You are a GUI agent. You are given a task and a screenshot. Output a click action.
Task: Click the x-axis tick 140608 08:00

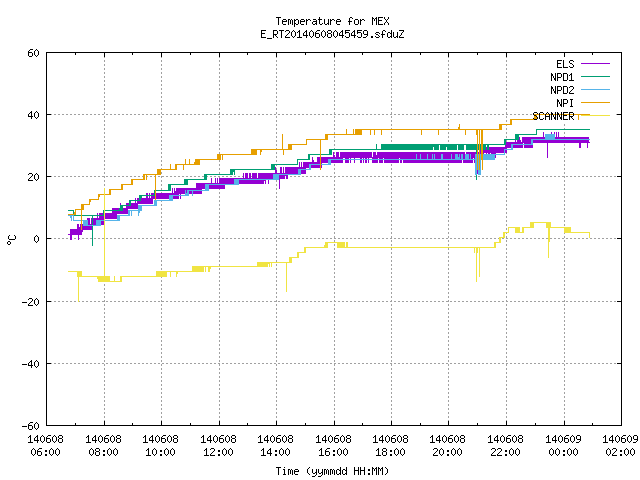coord(103,446)
